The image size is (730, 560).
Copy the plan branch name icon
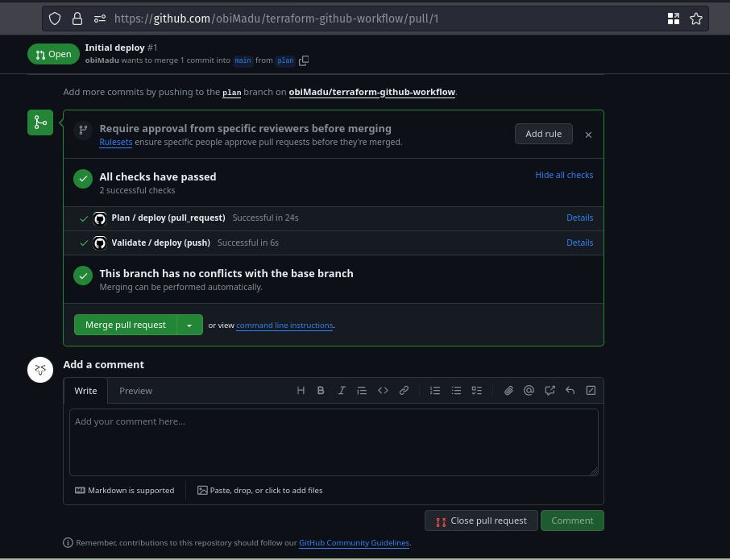pyautogui.click(x=304, y=60)
